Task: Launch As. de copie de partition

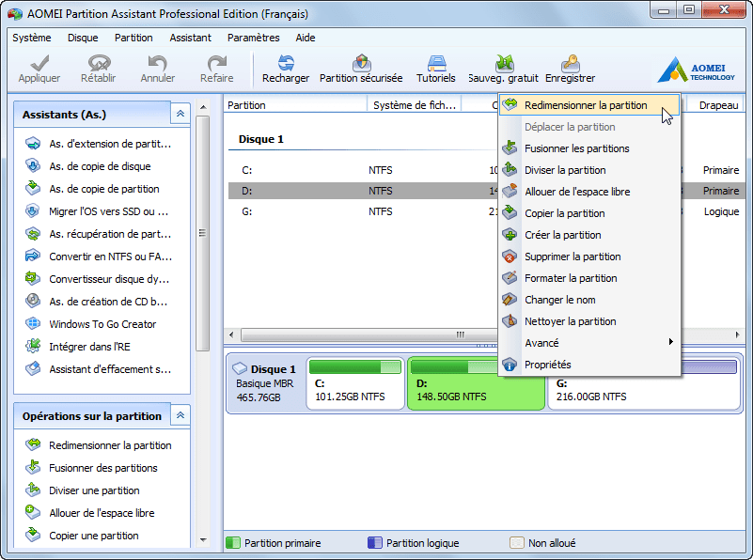Action: tap(93, 189)
